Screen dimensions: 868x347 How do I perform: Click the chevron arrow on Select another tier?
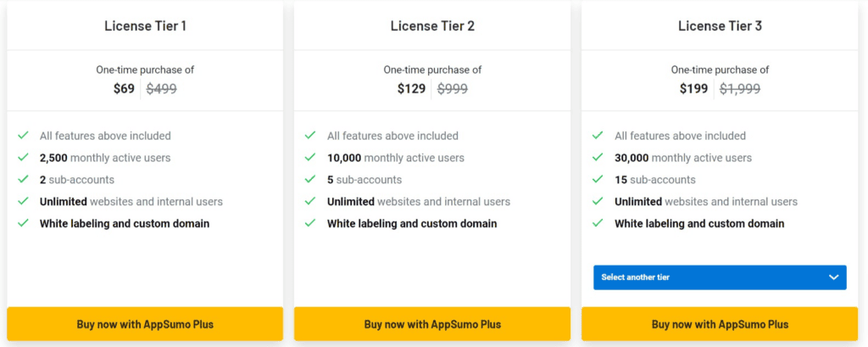pyautogui.click(x=834, y=277)
